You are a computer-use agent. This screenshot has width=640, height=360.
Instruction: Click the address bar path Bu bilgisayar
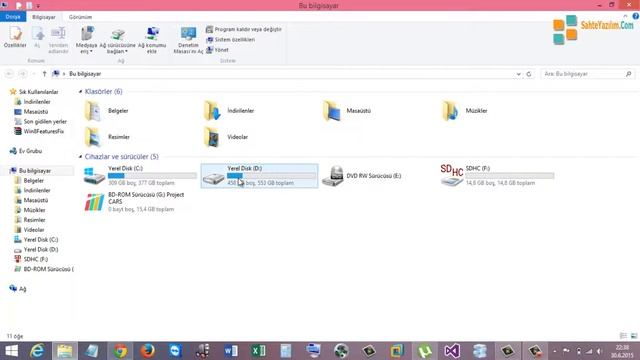85,74
